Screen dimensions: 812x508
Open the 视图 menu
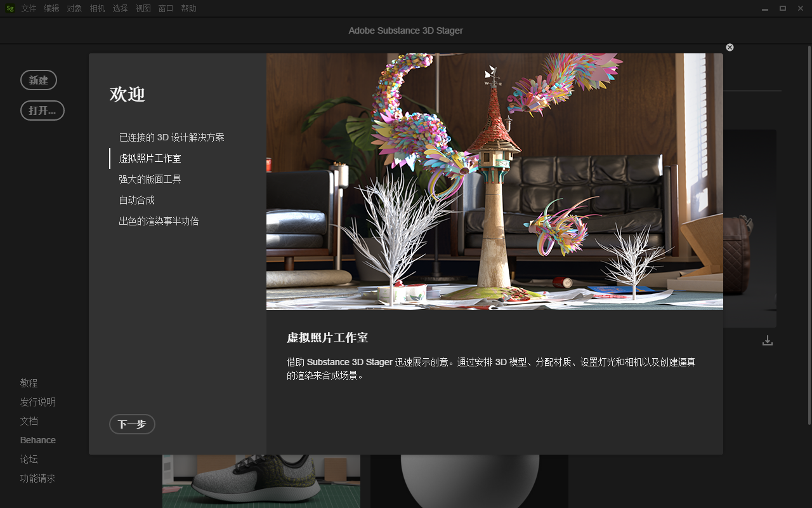coord(143,8)
